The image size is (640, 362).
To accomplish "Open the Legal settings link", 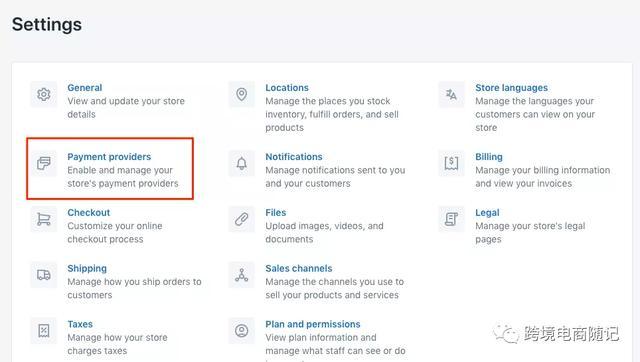I will click(x=487, y=213).
